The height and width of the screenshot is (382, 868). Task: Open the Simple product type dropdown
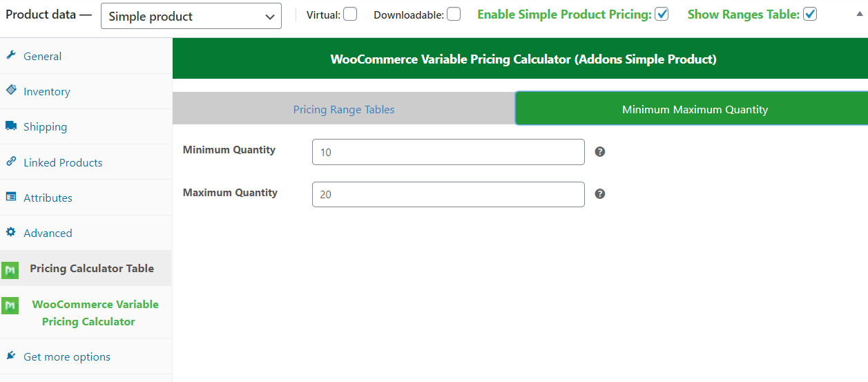click(191, 16)
